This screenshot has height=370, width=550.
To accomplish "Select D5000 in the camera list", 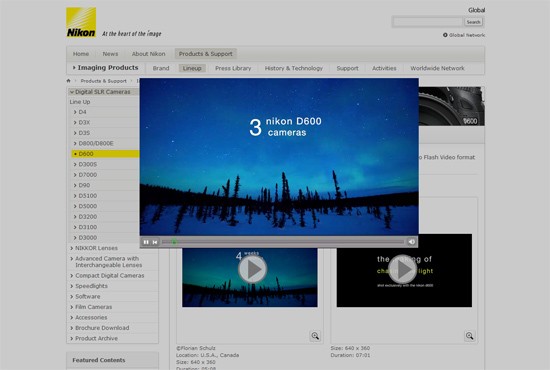I will pos(88,206).
